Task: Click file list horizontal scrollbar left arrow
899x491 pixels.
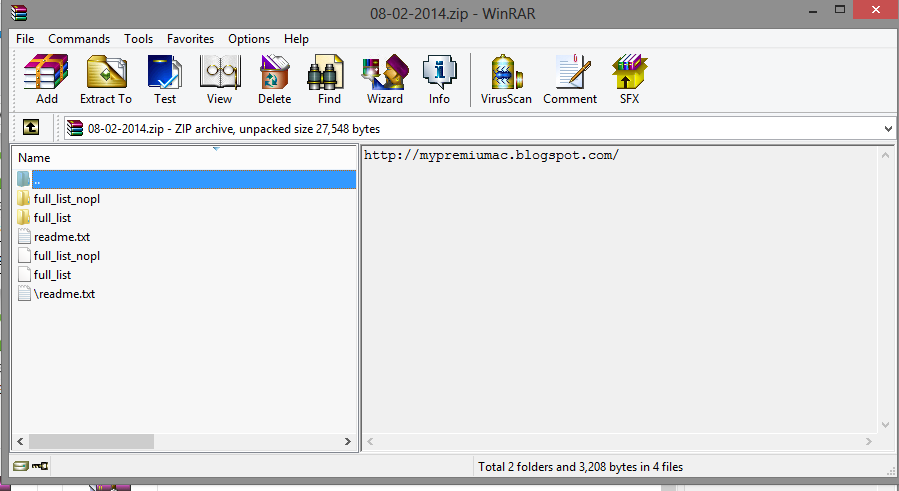Action: pyautogui.click(x=20, y=441)
